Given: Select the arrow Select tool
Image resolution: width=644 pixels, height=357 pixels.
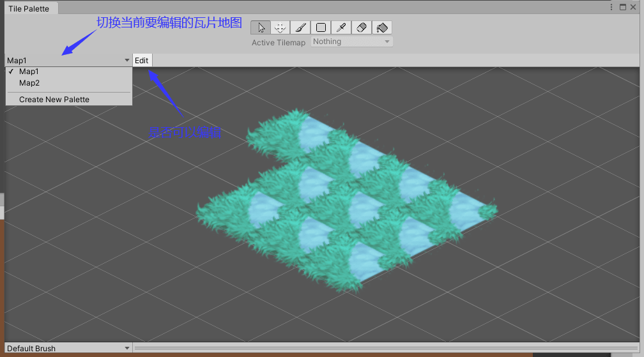Looking at the screenshot, I should pos(261,27).
